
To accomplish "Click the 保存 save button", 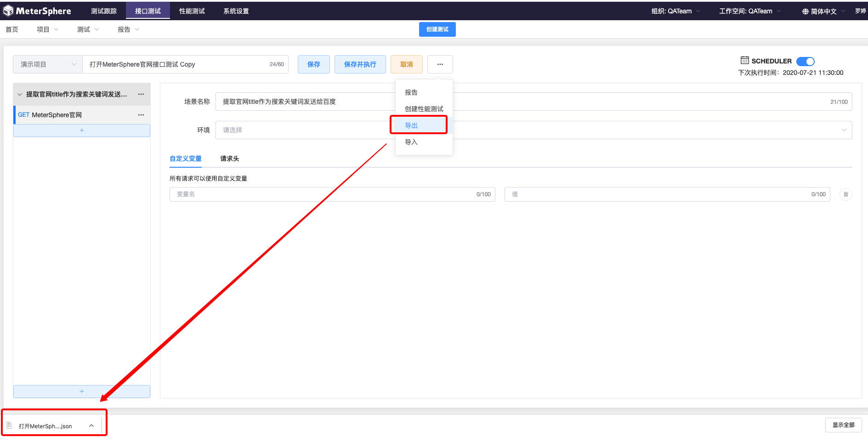I will pos(314,64).
